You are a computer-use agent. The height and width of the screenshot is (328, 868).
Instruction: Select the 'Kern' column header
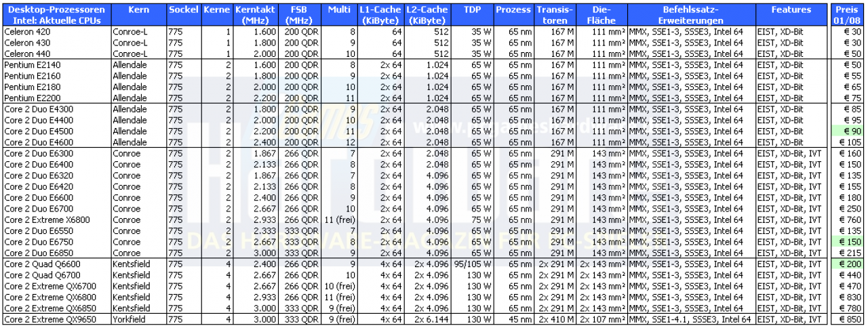138,15
